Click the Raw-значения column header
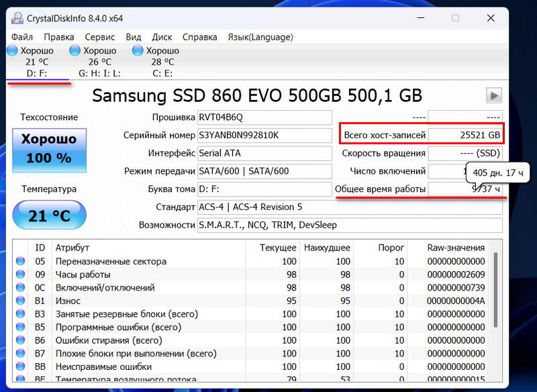 pos(448,248)
